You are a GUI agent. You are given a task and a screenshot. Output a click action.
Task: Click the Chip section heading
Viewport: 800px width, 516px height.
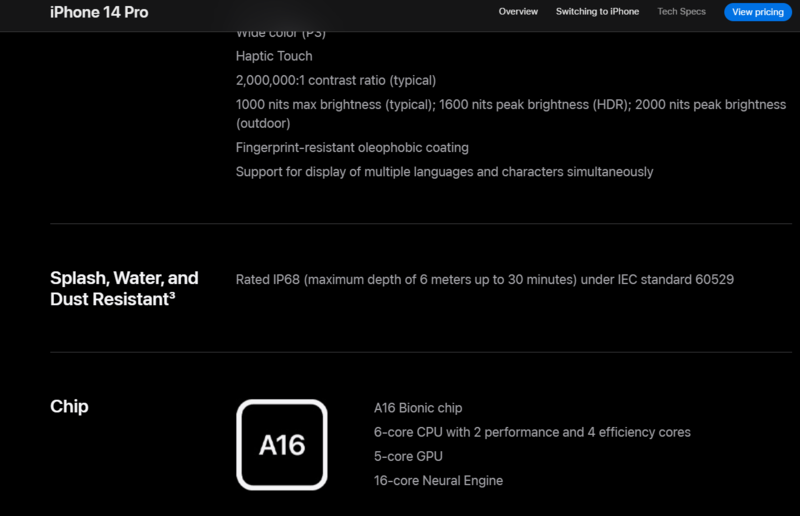(x=69, y=407)
